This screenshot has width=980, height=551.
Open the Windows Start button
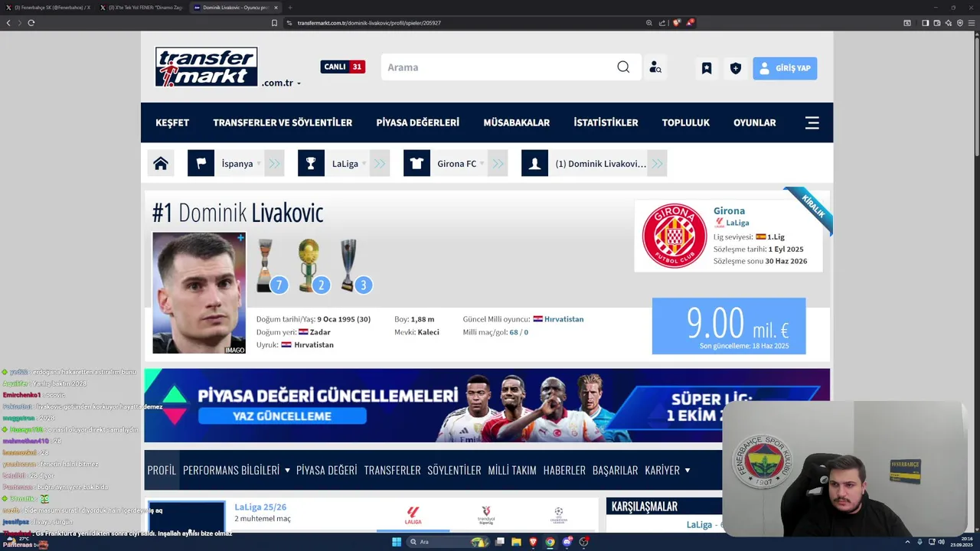(397, 542)
